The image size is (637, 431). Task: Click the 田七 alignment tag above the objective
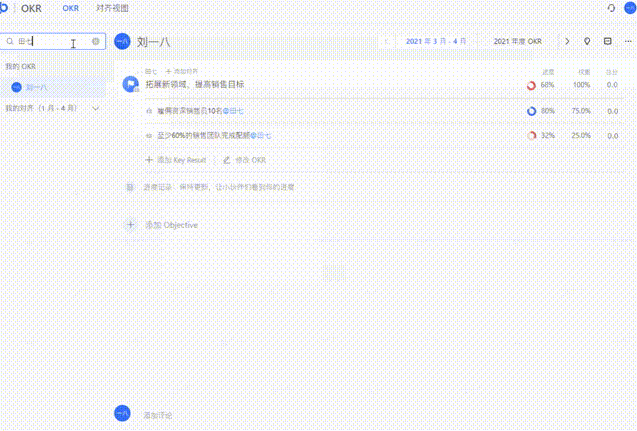[x=151, y=71]
